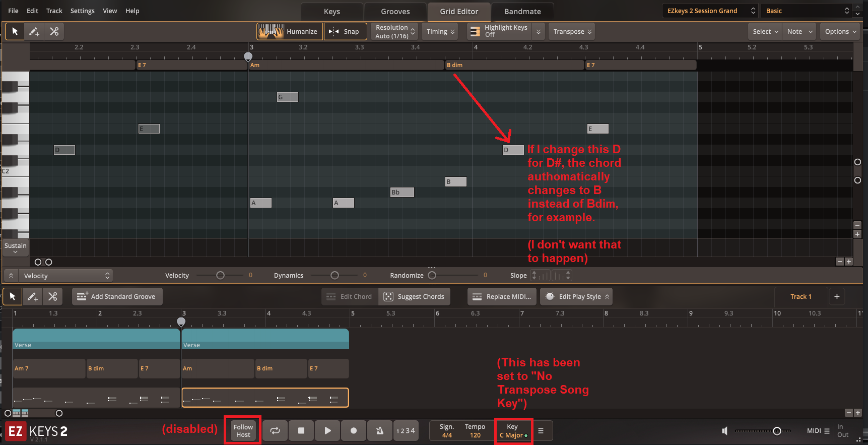Click the Suggest Chords button
This screenshot has height=445, width=868.
tap(414, 296)
